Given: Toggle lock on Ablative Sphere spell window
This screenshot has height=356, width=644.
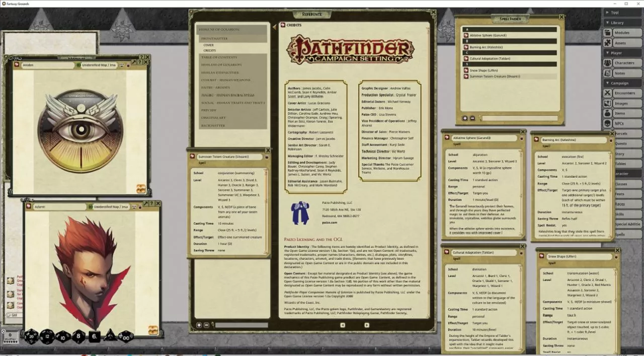Looking at the screenshot, I should click(521, 138).
